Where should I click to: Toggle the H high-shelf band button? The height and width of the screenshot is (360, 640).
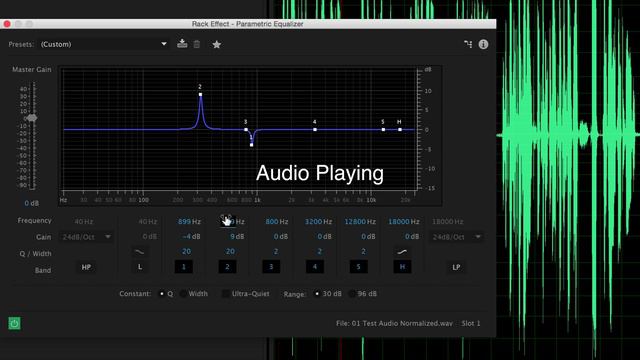tap(402, 267)
